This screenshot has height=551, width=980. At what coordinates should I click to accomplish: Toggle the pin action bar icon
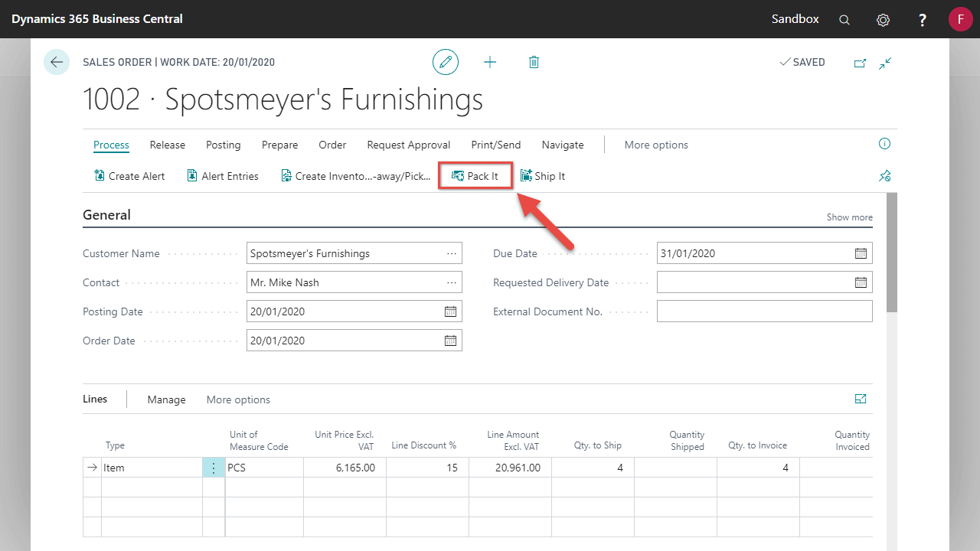coord(884,176)
